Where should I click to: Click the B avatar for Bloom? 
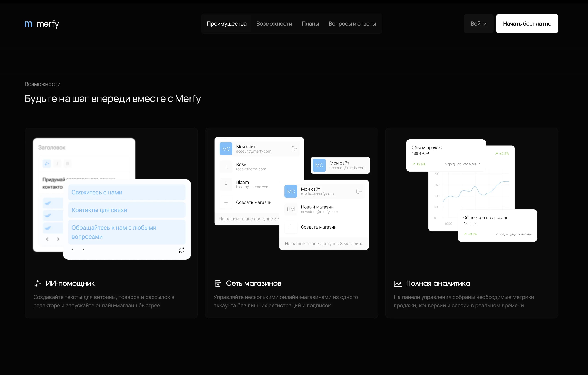coord(226,184)
